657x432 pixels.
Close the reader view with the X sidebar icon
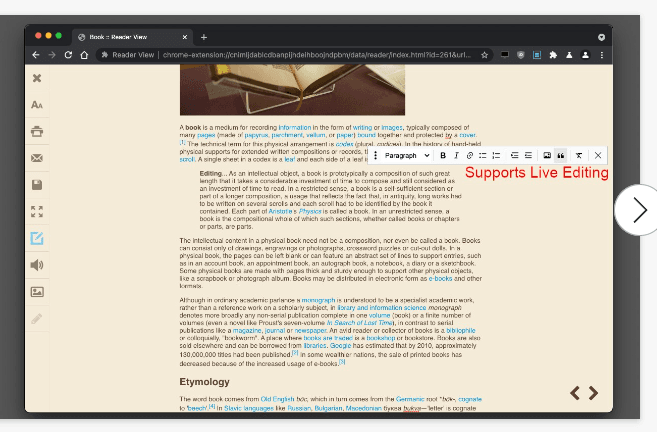point(37,78)
